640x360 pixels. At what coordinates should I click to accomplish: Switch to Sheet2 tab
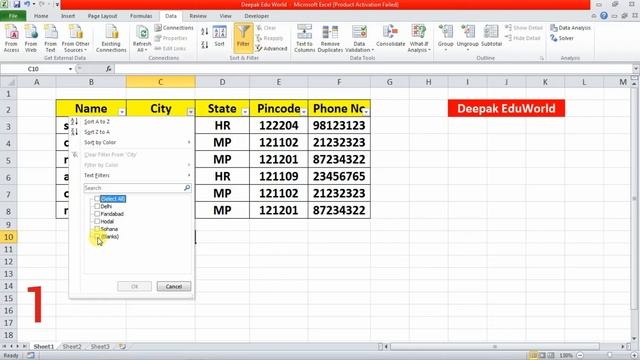[72, 347]
